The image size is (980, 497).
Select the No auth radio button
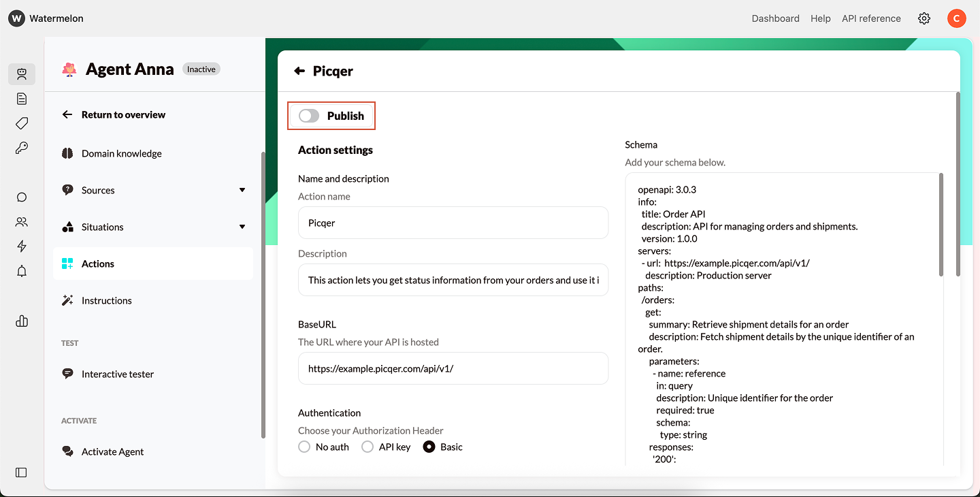304,447
